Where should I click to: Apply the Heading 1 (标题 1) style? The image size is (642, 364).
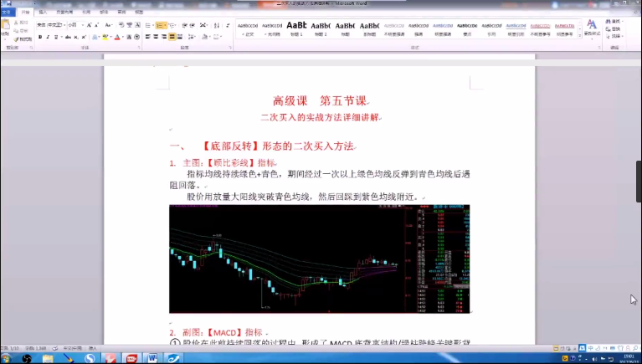tap(296, 28)
